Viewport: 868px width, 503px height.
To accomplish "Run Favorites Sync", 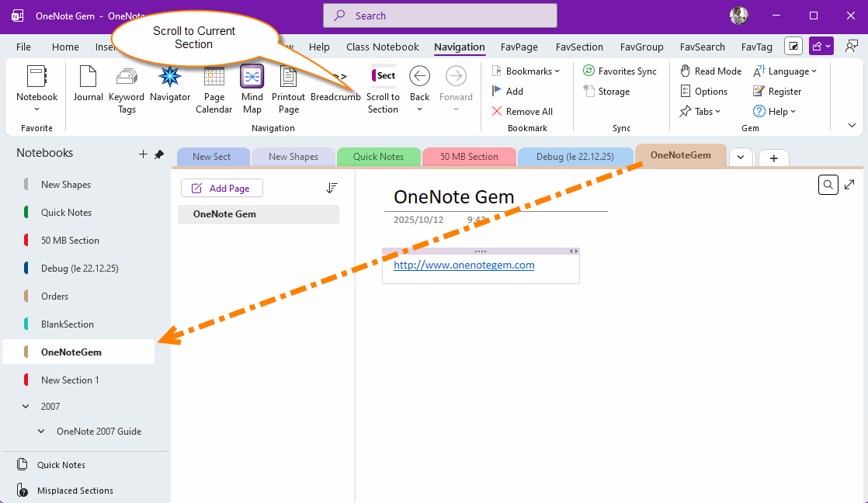I will point(620,71).
